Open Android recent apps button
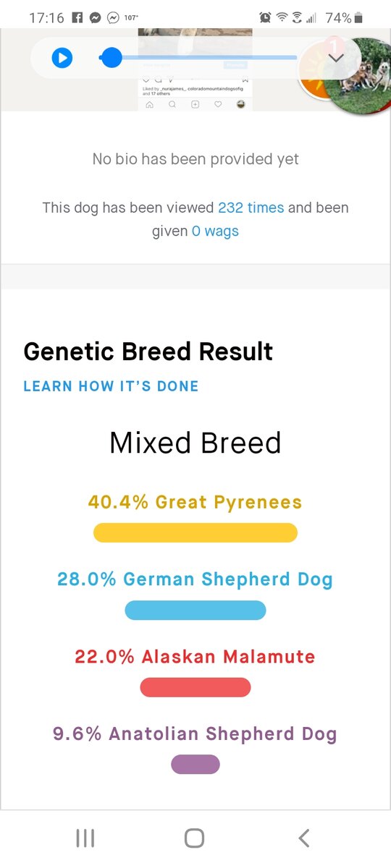391x868 pixels. (85, 838)
